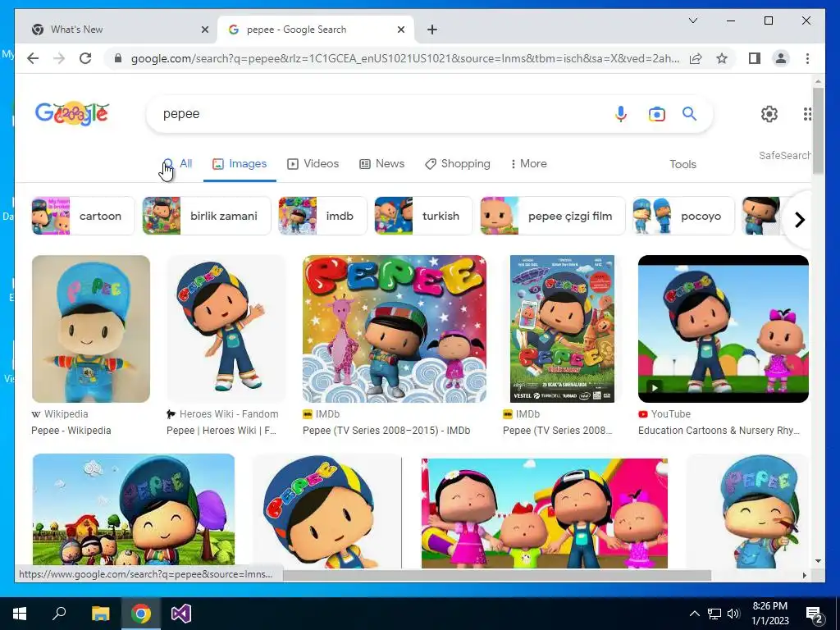The width and height of the screenshot is (840, 630).
Task: Open Visual Studio from the taskbar
Action: [181, 614]
